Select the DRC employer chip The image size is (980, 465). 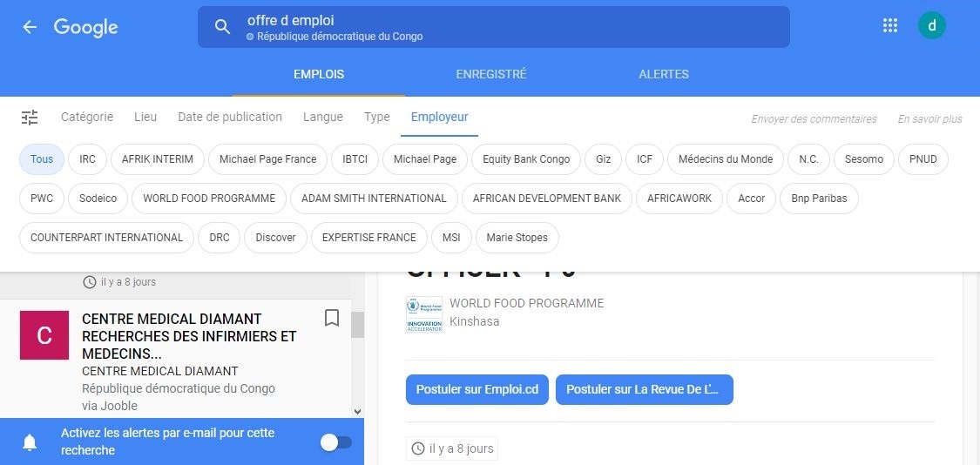(220, 238)
